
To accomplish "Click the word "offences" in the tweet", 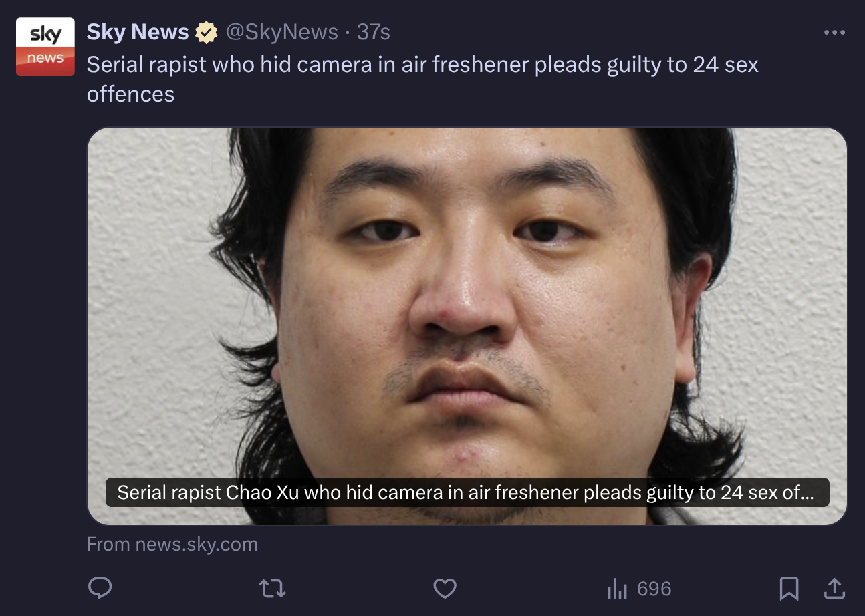I will click(130, 94).
